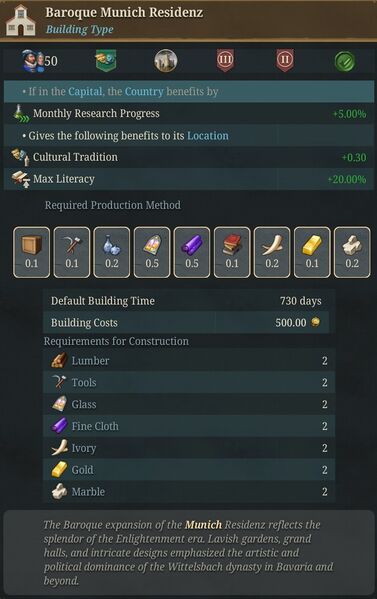Select the gold bar production tile 0.1

[x=312, y=252]
